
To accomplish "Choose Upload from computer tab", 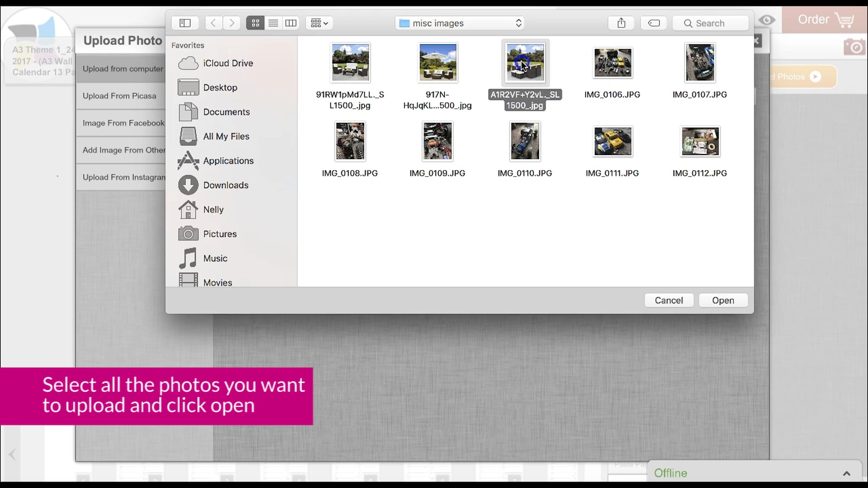I will click(x=121, y=69).
